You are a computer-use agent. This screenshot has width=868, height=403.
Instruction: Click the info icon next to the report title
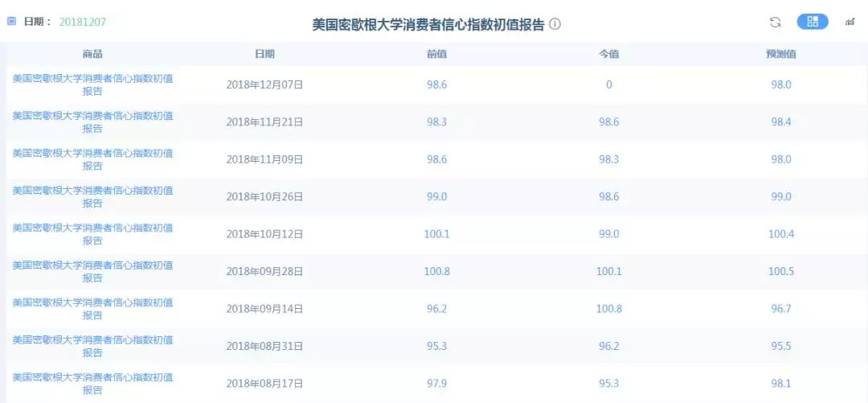(555, 24)
